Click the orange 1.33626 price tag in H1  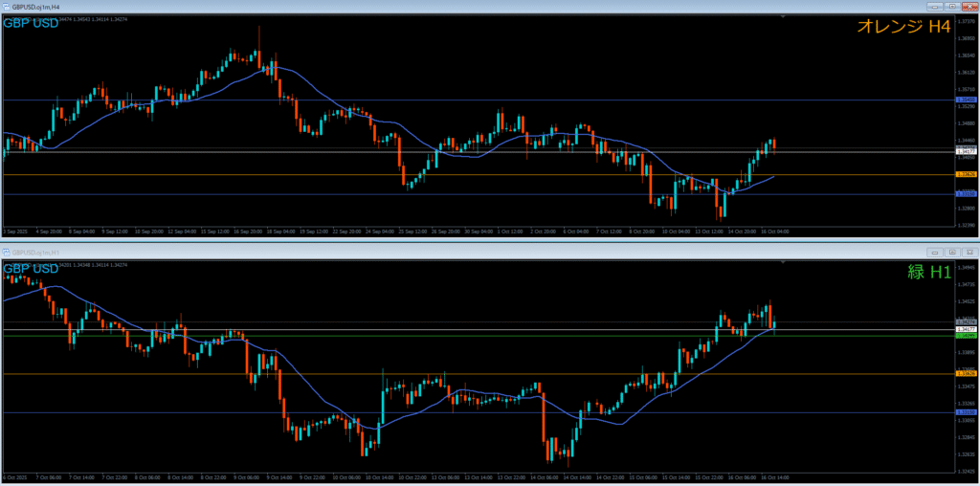point(967,373)
